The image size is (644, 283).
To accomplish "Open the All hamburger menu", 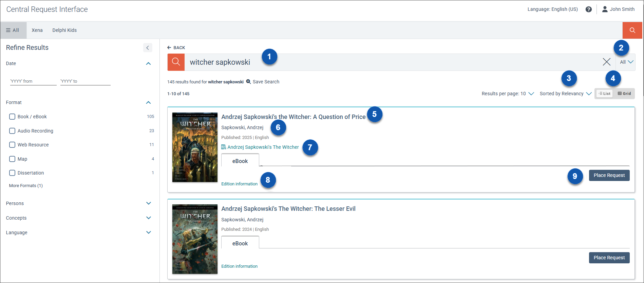I will [13, 30].
